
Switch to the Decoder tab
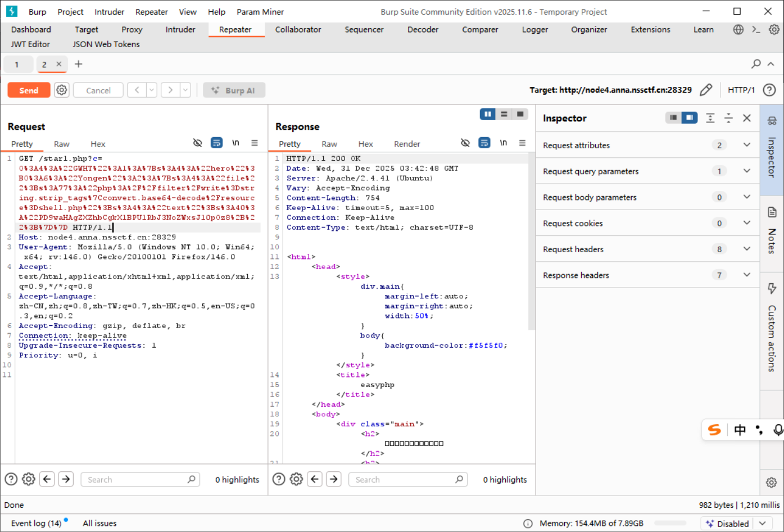pos(423,30)
